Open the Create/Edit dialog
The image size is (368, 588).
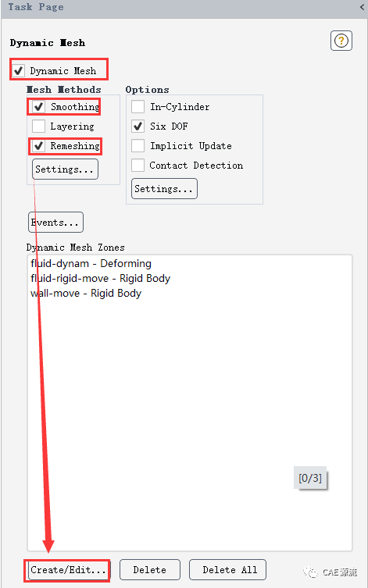68,570
